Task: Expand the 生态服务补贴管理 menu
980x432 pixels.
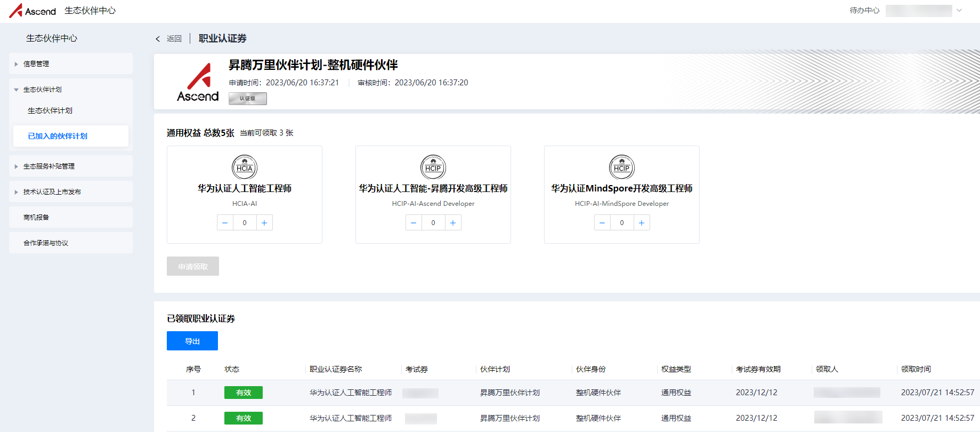Action: (71, 166)
